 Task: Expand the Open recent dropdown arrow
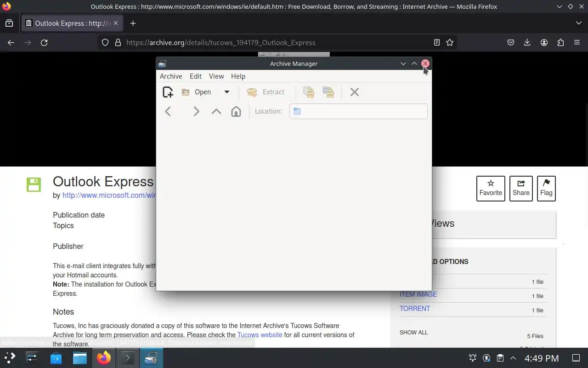tap(226, 92)
